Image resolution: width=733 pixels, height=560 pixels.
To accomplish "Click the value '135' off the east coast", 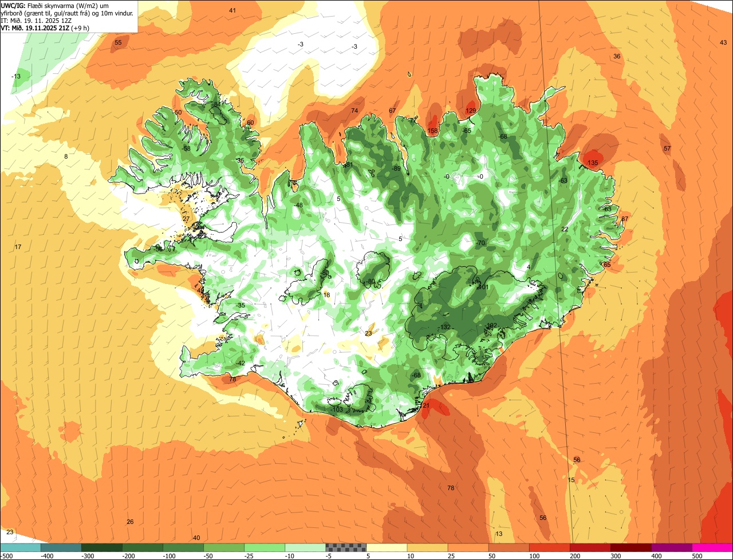I will [593, 163].
